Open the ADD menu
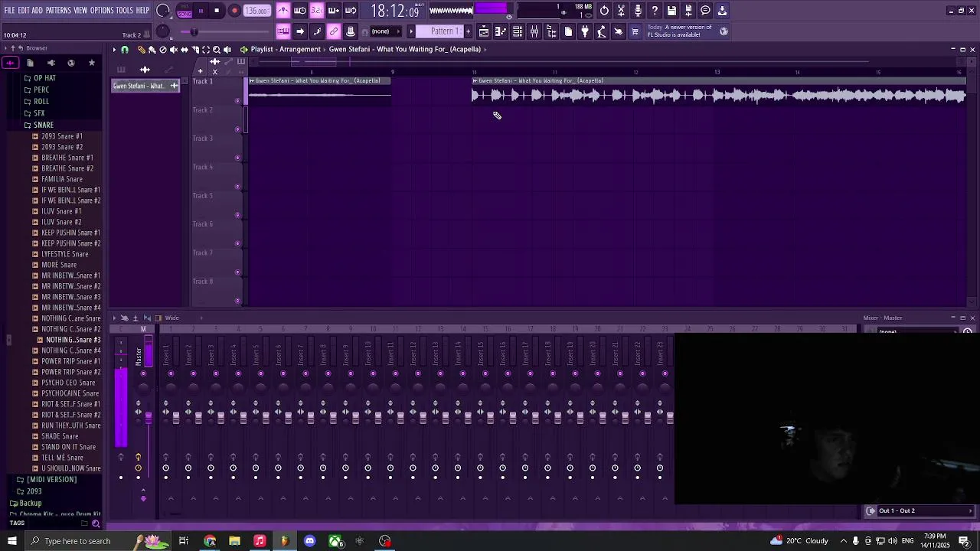Image resolution: width=980 pixels, height=551 pixels. [x=38, y=10]
